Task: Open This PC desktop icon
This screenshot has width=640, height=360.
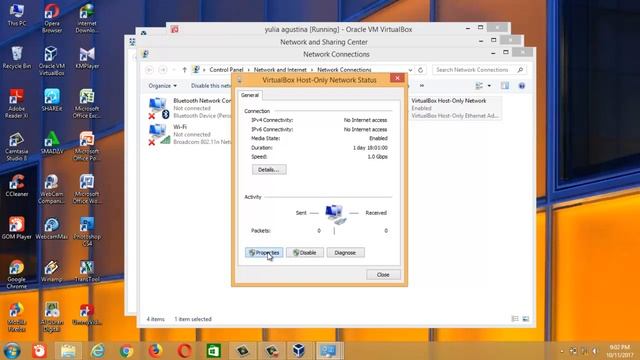Action: click(17, 15)
